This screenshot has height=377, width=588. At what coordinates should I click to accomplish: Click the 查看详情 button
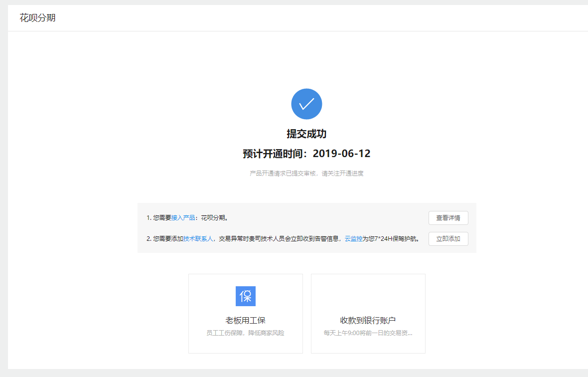point(448,218)
